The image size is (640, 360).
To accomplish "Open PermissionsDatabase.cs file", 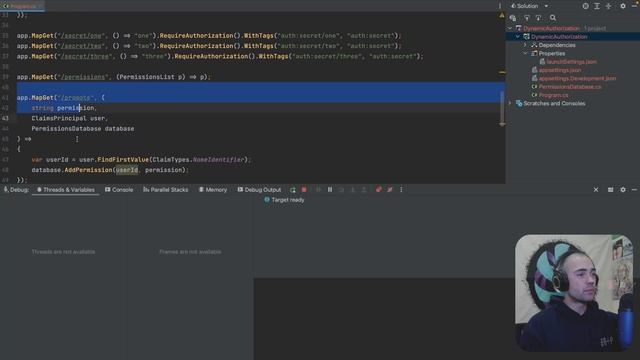I will click(570, 87).
